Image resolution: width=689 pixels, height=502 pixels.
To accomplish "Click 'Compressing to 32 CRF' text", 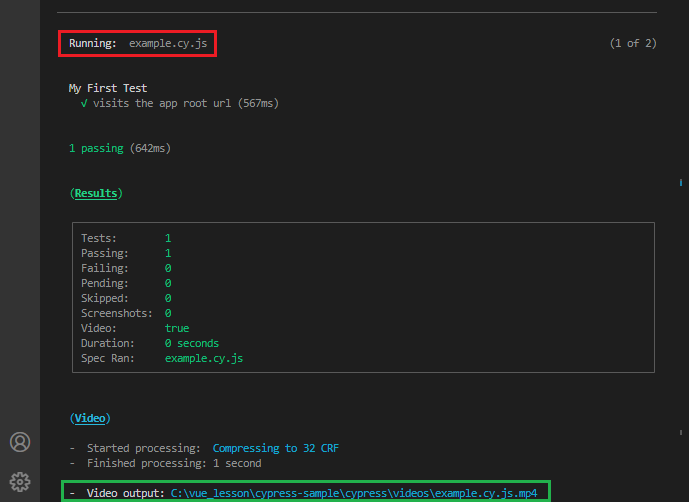I will pyautogui.click(x=276, y=448).
